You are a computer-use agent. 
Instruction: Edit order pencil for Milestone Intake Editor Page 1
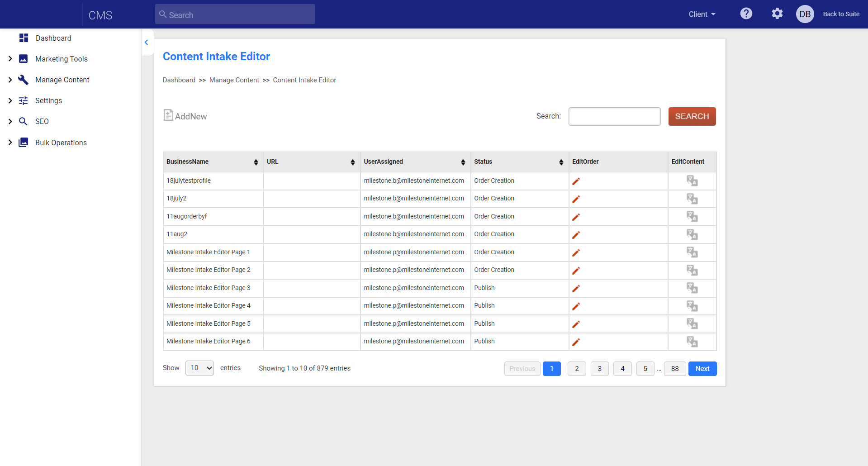click(x=576, y=253)
